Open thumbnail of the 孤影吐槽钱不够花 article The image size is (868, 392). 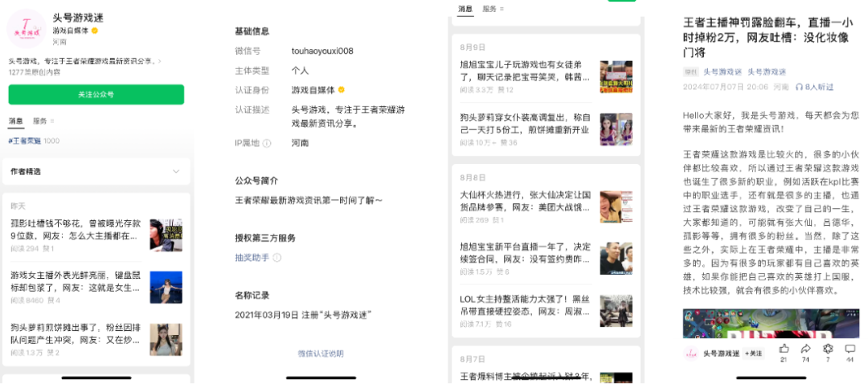[x=166, y=235]
